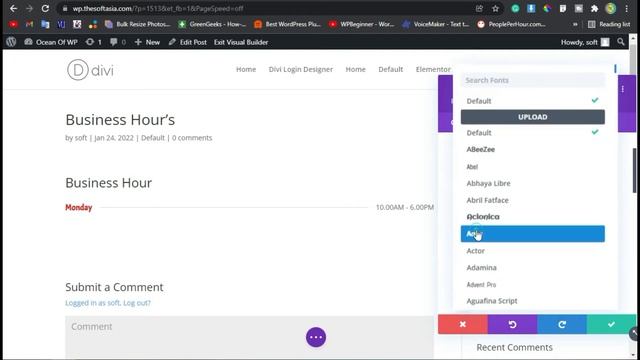The width and height of the screenshot is (640, 360).
Task: Click the browser address bar URL
Action: 158,9
